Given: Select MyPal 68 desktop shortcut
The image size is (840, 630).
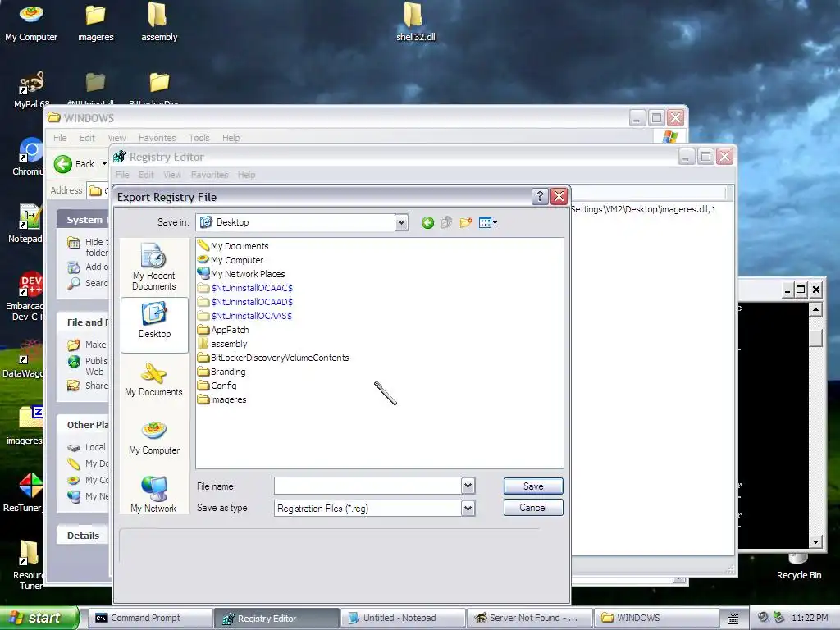Looking at the screenshot, I should tap(30, 90).
